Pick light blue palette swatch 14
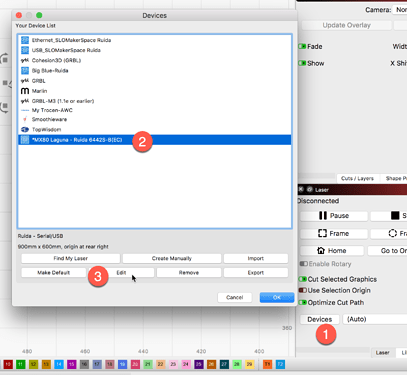The height and width of the screenshot is (375, 407). [x=59, y=364]
